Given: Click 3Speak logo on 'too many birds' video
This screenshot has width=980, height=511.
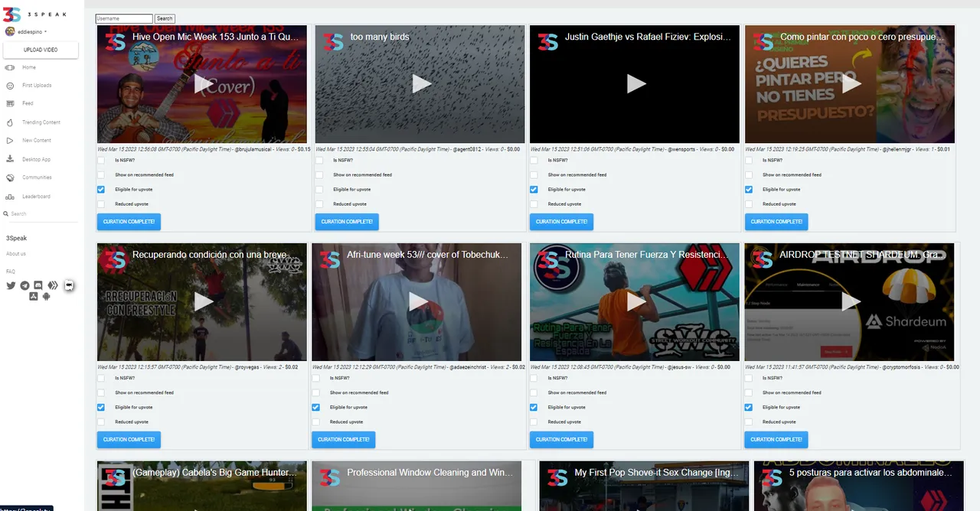Looking at the screenshot, I should (x=332, y=41).
